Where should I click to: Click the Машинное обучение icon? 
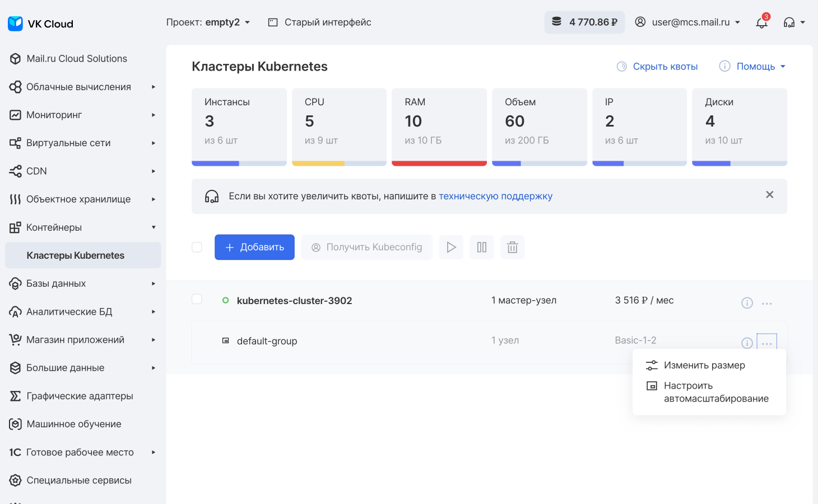click(x=16, y=424)
